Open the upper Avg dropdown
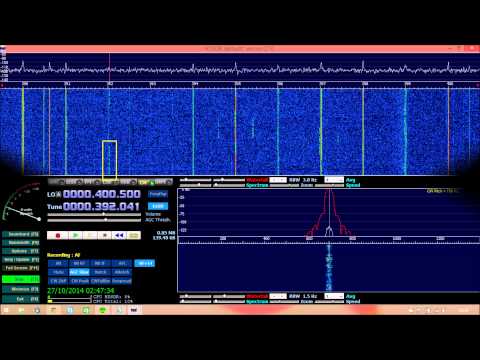 click(x=334, y=180)
